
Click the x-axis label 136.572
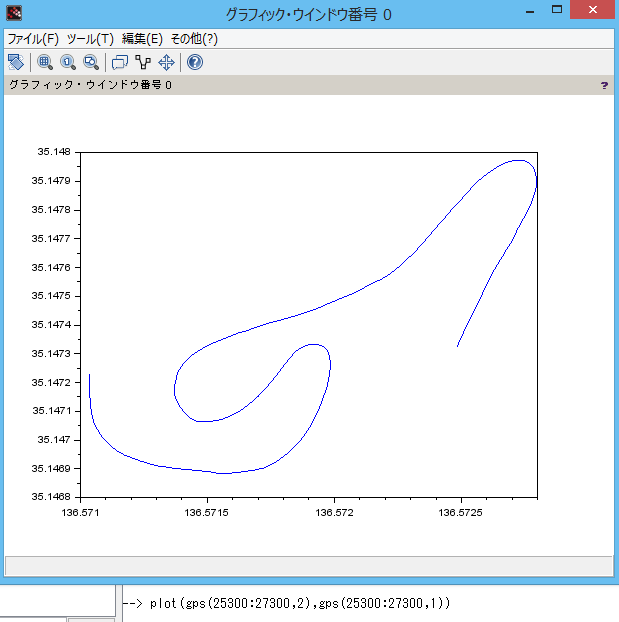(x=334, y=513)
